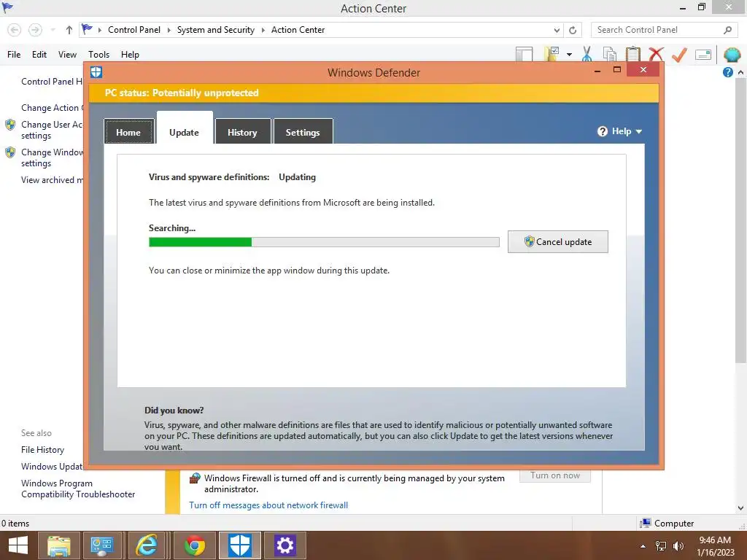Open Windows Program Compatibility Troubleshooter

point(78,489)
